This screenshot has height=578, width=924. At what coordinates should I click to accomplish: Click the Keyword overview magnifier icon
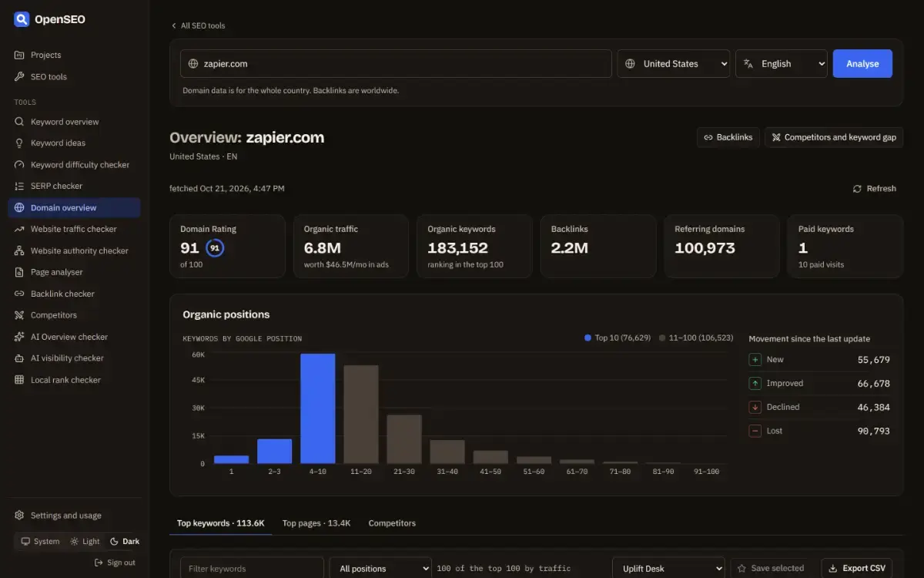[x=19, y=122]
